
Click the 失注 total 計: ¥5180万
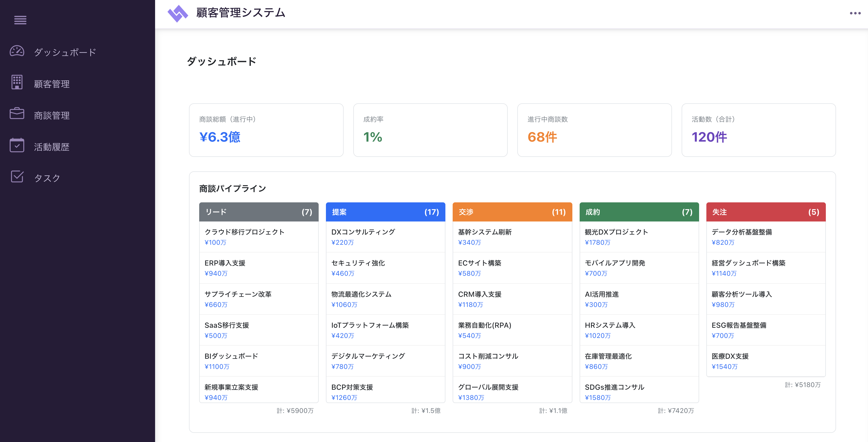click(803, 385)
